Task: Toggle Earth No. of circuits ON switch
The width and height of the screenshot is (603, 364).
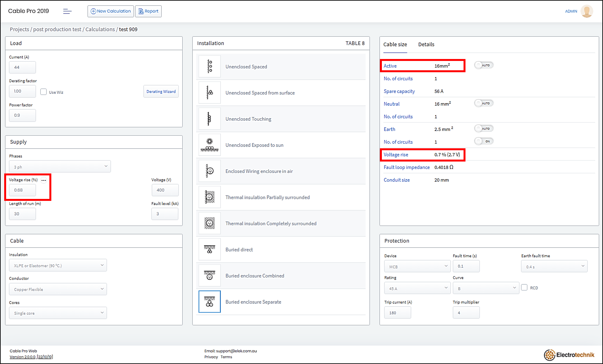Action: (484, 141)
